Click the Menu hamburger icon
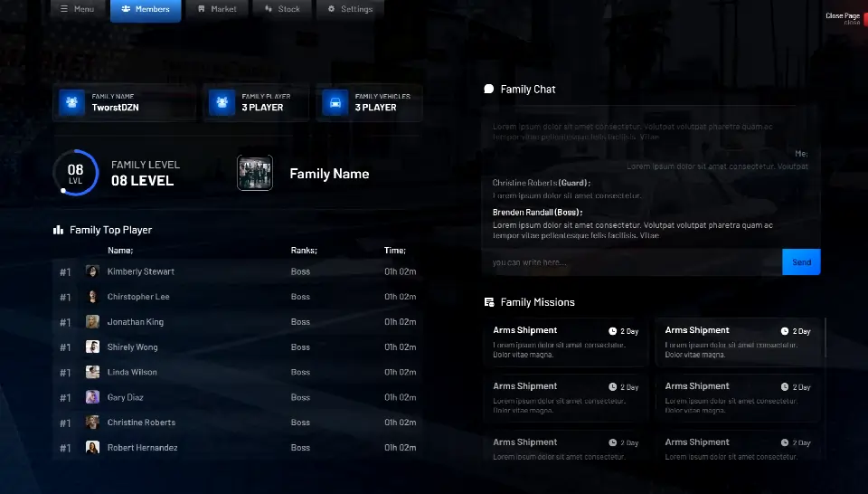Screen dimensions: 868x494 [x=64, y=9]
